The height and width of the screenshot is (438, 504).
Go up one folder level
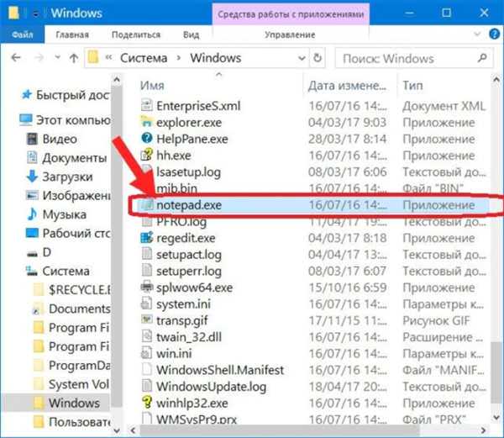click(74, 58)
